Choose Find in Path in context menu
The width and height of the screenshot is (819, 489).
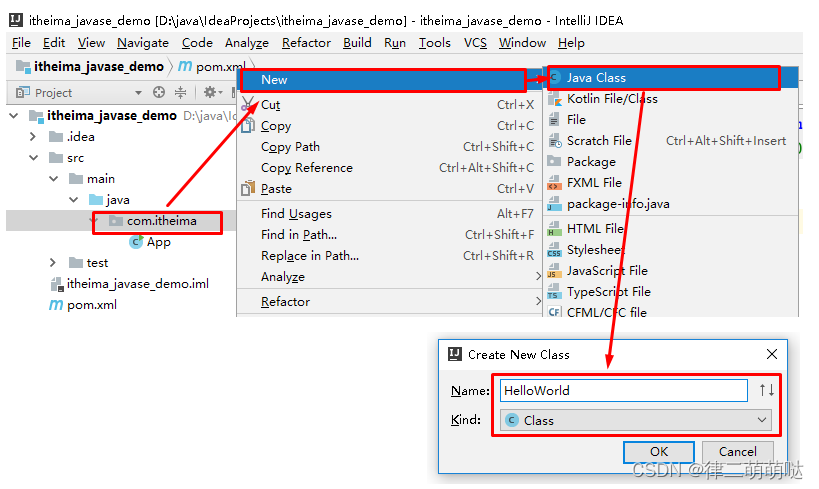(x=390, y=235)
